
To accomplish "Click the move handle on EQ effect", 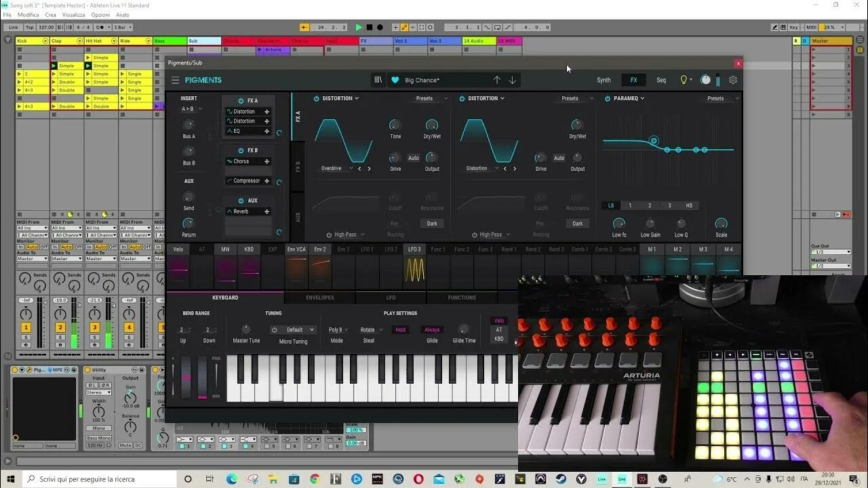I will point(267,131).
